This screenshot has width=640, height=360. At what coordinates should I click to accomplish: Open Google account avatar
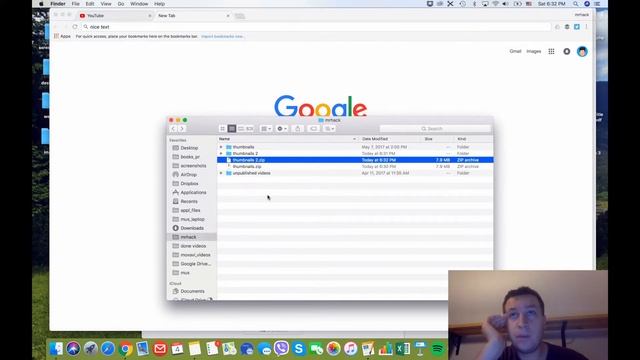click(x=582, y=51)
